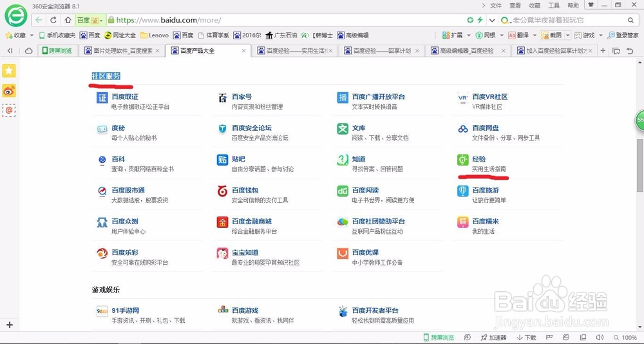The image size is (644, 344).
Task: Click the 登录管家 login button
Action: 623,35
